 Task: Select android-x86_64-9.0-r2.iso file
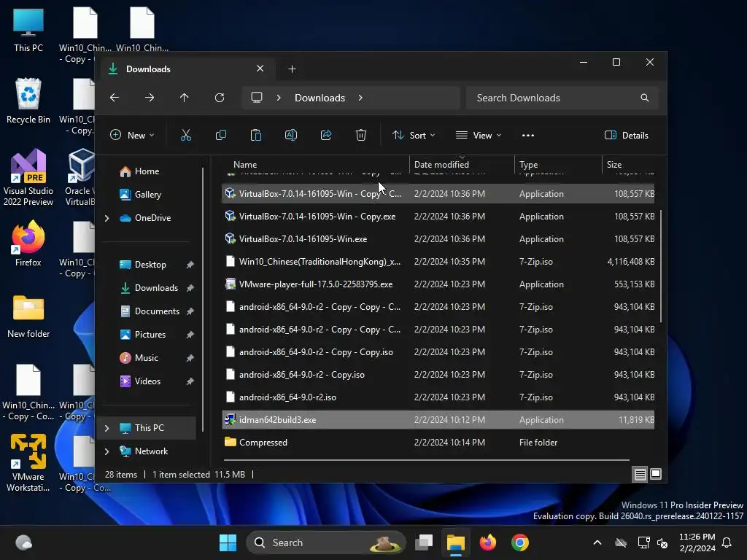tap(438, 397)
